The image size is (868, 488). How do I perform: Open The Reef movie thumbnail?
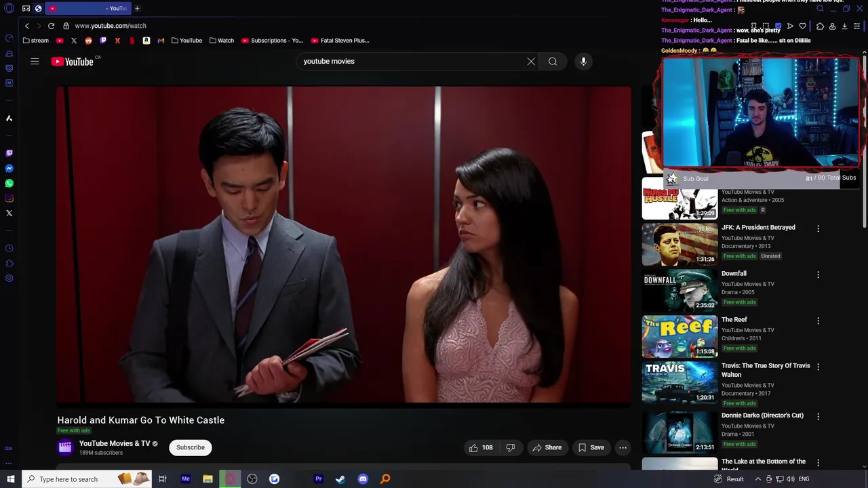click(x=679, y=336)
